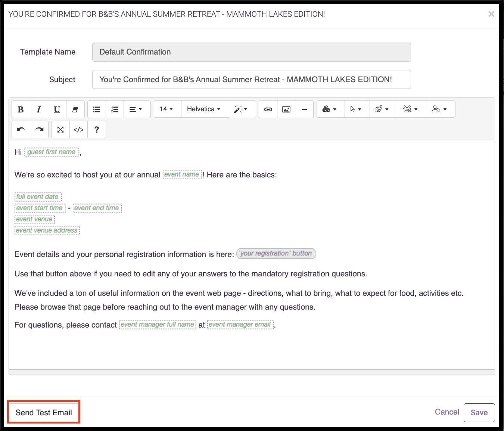The image size is (504, 431).
Task: Open the font size 14 dropdown
Action: [x=168, y=109]
